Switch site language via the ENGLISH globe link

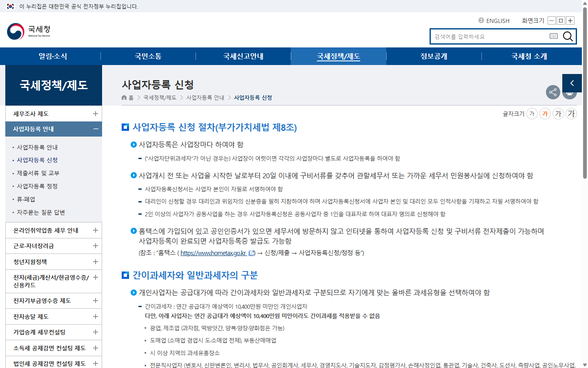[494, 20]
